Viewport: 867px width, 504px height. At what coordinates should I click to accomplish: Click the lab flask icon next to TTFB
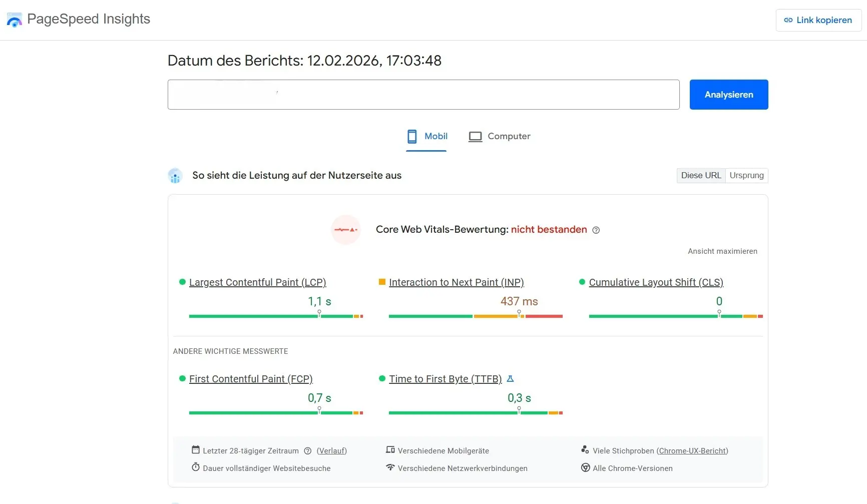point(511,379)
